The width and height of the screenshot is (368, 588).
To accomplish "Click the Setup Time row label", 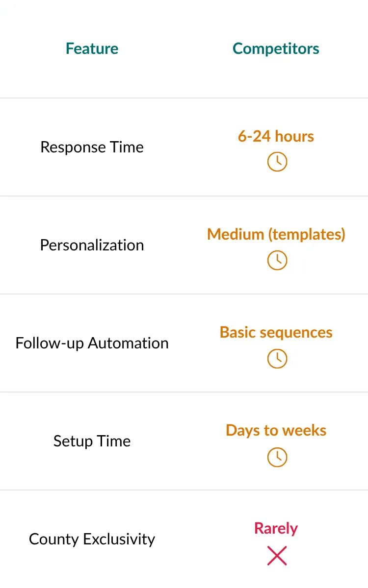I will tap(92, 441).
